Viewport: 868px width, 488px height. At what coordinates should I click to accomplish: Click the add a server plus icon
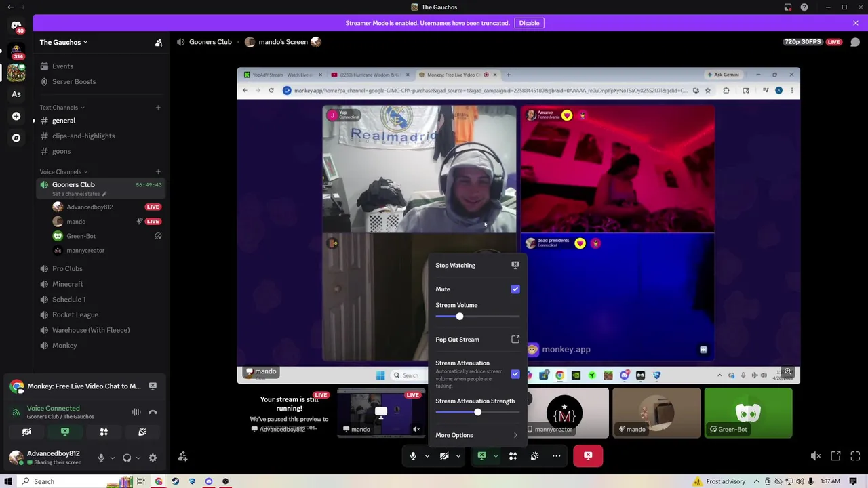click(x=16, y=116)
